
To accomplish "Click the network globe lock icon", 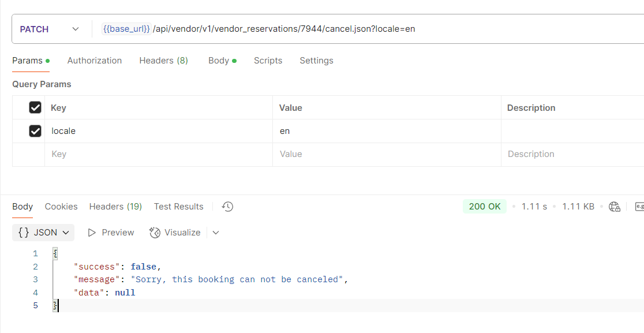I will click(615, 207).
